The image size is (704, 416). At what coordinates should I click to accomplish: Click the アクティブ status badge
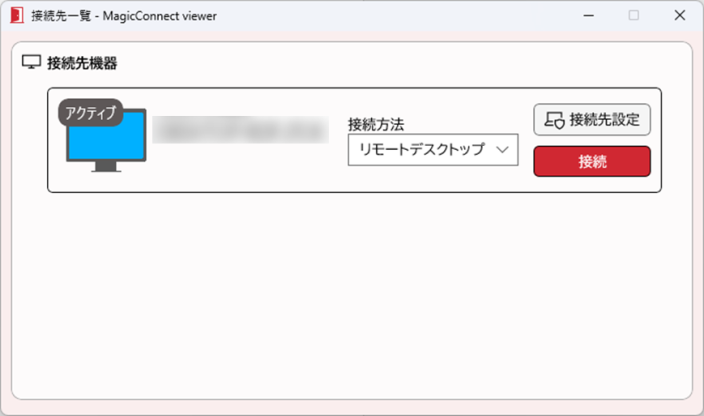(90, 112)
